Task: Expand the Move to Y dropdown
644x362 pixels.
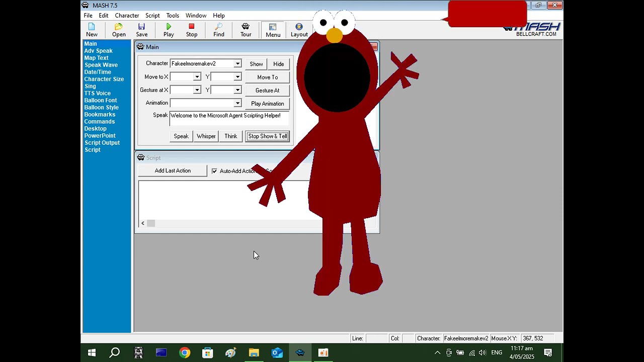Action: [237, 77]
